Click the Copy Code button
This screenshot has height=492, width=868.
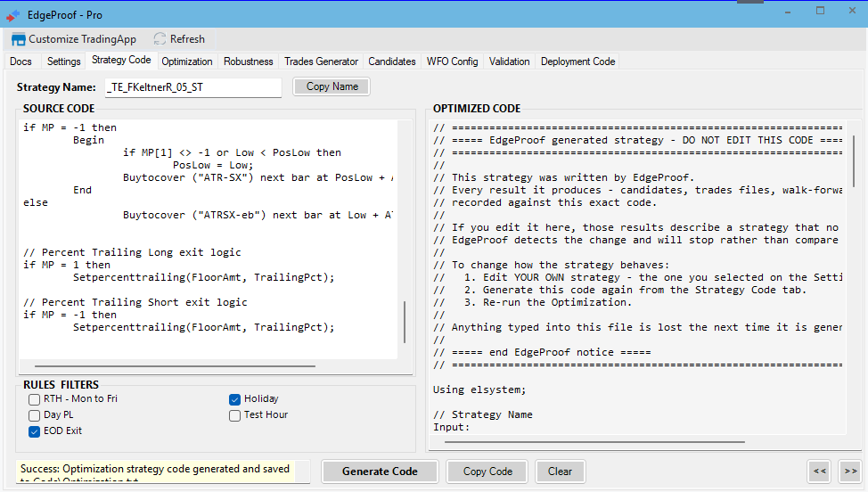pos(487,471)
